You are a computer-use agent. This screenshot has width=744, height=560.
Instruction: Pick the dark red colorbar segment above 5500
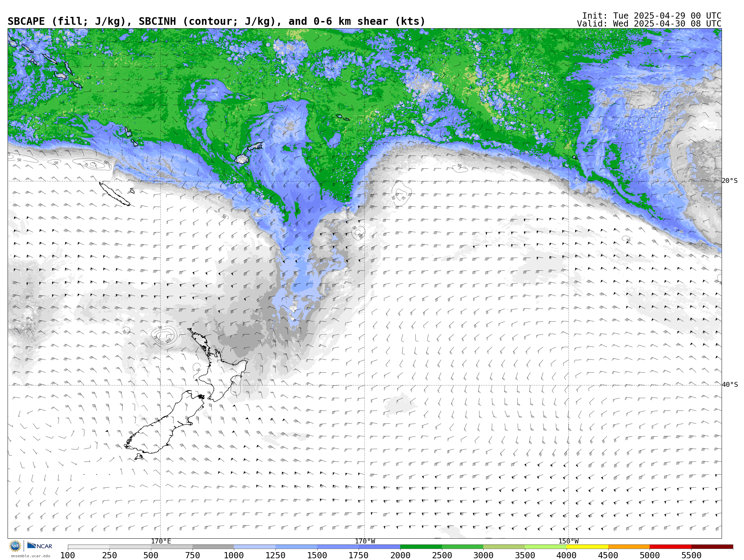[x=712, y=547]
